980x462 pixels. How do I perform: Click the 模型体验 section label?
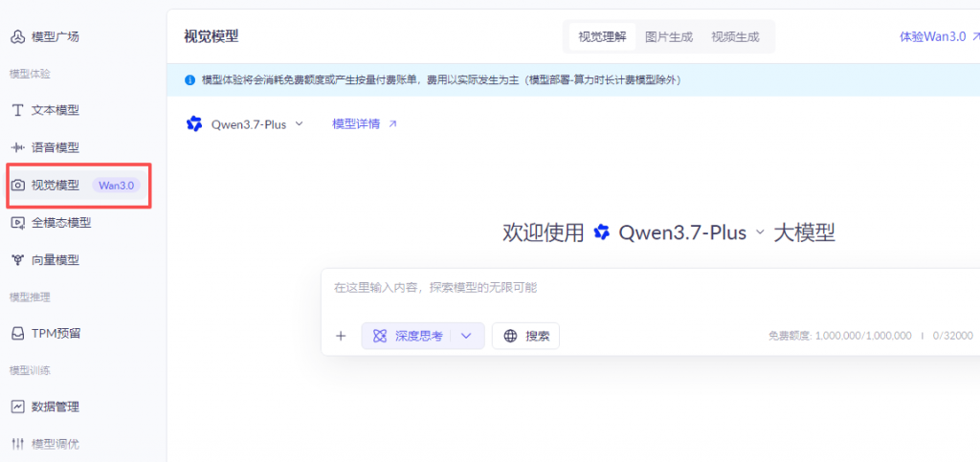click(x=30, y=75)
